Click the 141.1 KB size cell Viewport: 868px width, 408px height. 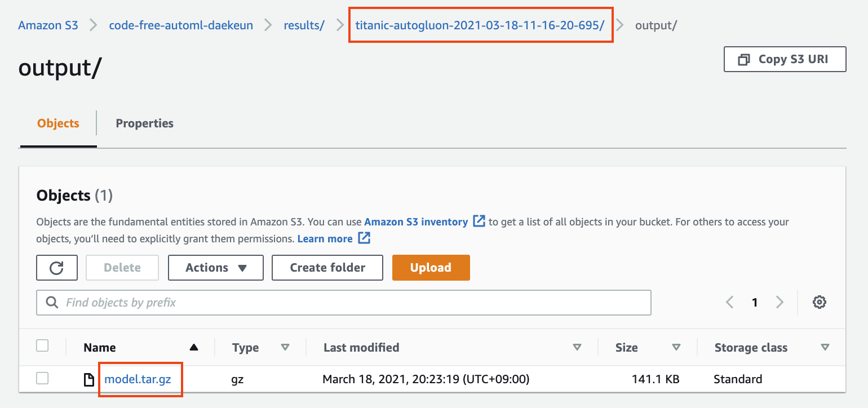pos(655,379)
